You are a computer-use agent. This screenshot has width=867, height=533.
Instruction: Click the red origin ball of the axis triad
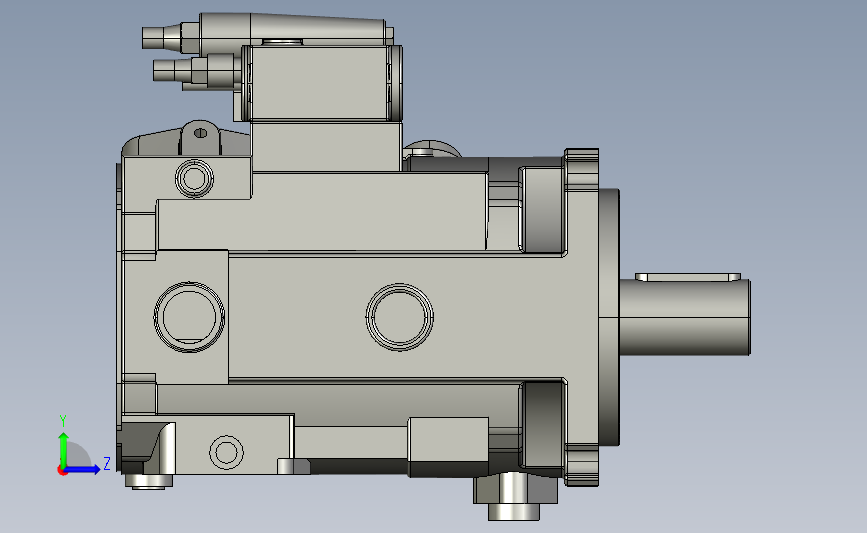[x=62, y=471]
